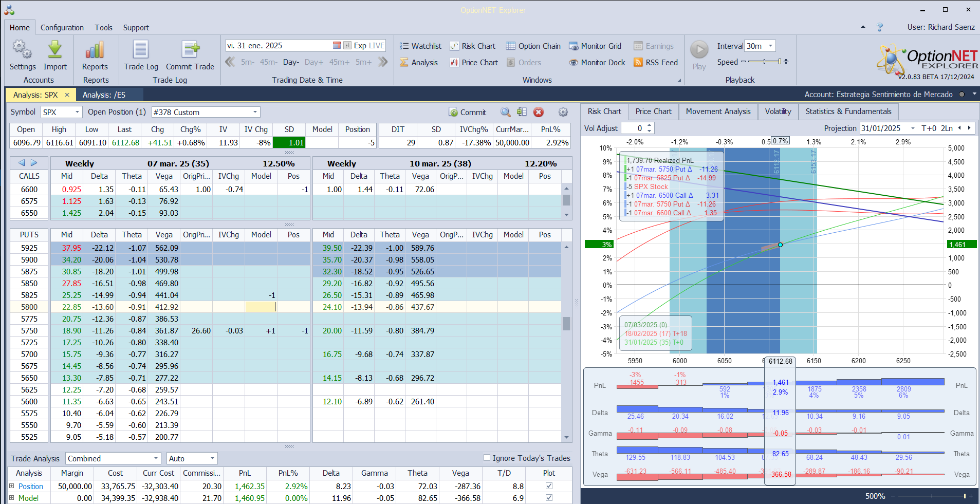Click the red delete icon near Commit

pyautogui.click(x=539, y=112)
